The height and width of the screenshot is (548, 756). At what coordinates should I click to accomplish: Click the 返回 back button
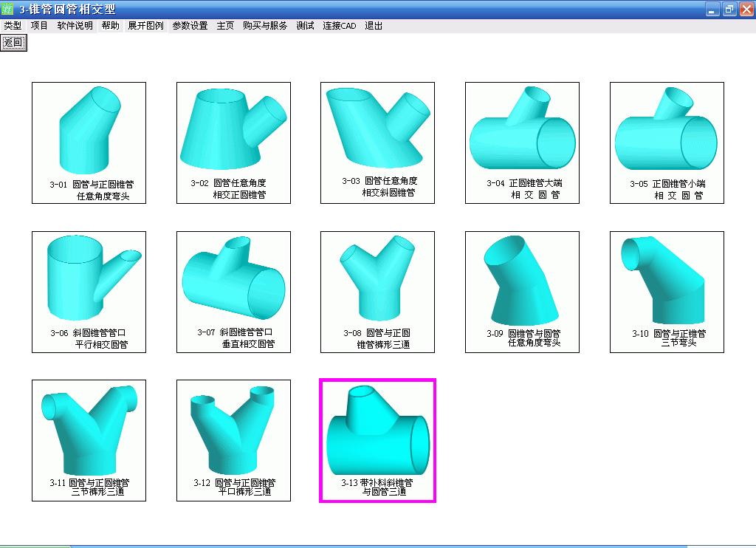[x=13, y=42]
